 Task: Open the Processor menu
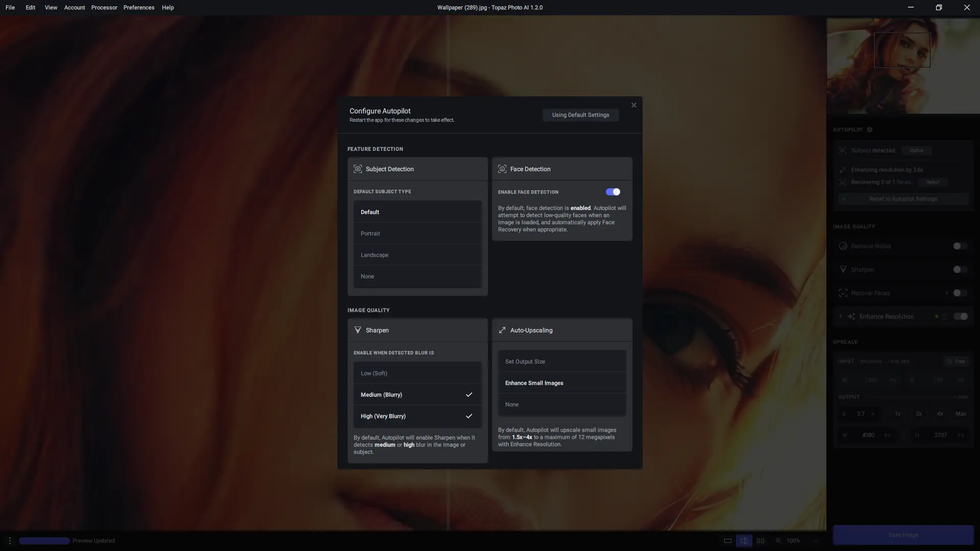point(104,8)
